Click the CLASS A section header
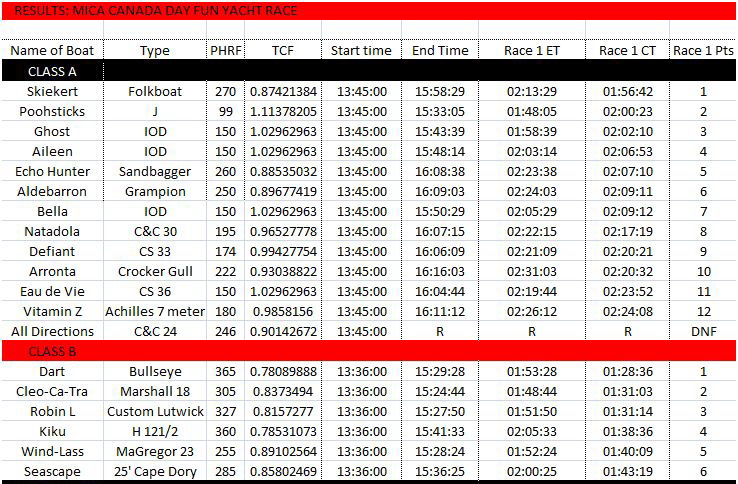Viewport: 738px width, 484px height. click(x=52, y=72)
